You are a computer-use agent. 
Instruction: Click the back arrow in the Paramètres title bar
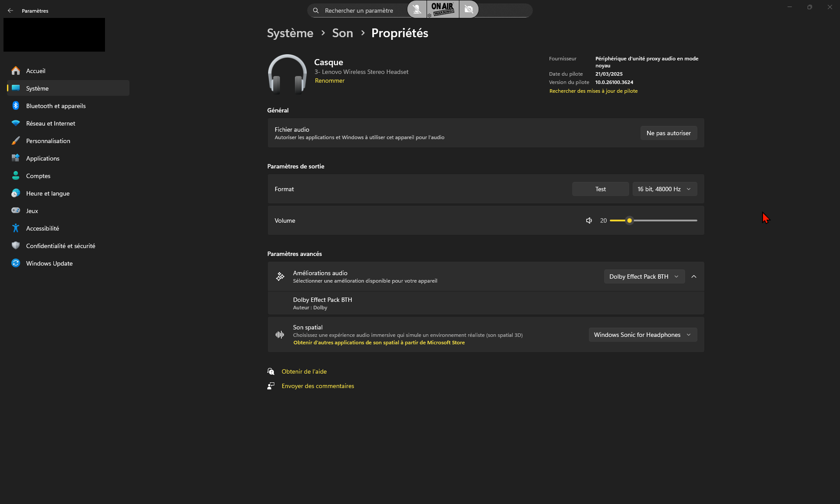(10, 10)
